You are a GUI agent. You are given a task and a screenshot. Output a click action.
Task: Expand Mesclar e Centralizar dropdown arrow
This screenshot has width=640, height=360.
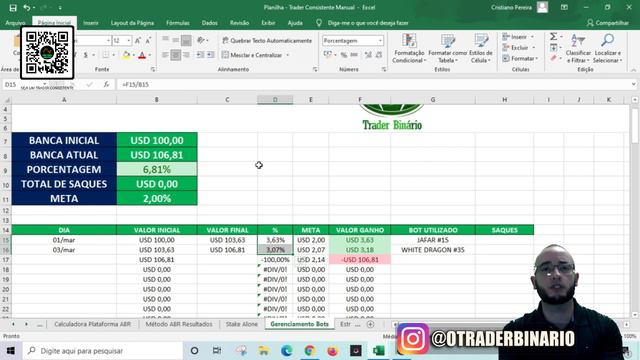(288, 55)
